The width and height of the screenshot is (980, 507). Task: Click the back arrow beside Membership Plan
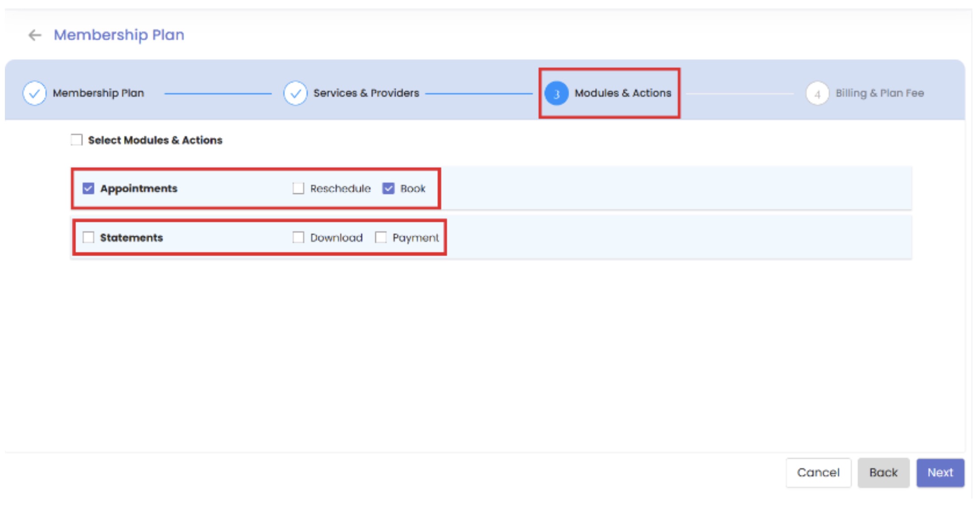coord(35,35)
